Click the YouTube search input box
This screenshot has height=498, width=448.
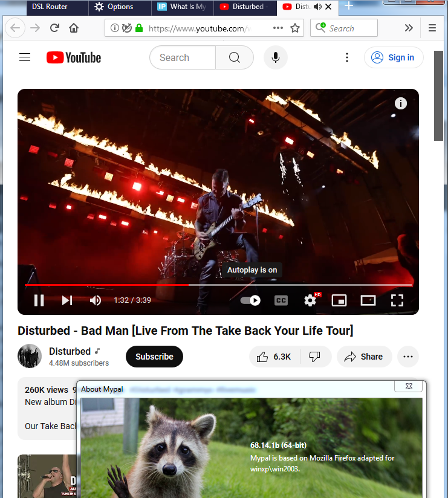pos(183,57)
